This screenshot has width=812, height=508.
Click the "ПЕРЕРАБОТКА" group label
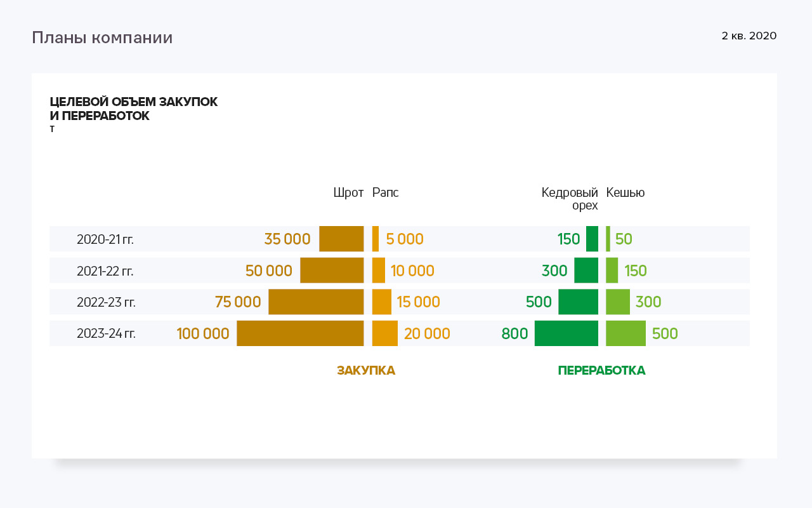click(601, 371)
